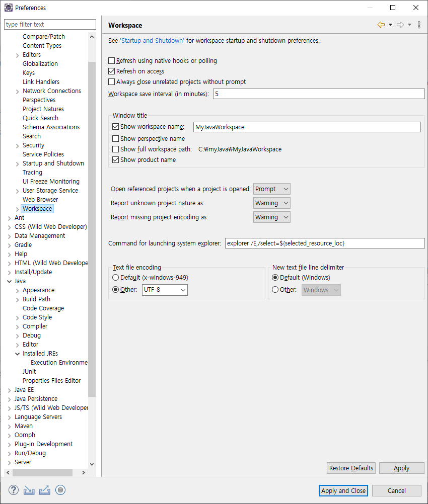The width and height of the screenshot is (428, 504).
Task: Select Other text file encoding radio
Action: (115, 290)
